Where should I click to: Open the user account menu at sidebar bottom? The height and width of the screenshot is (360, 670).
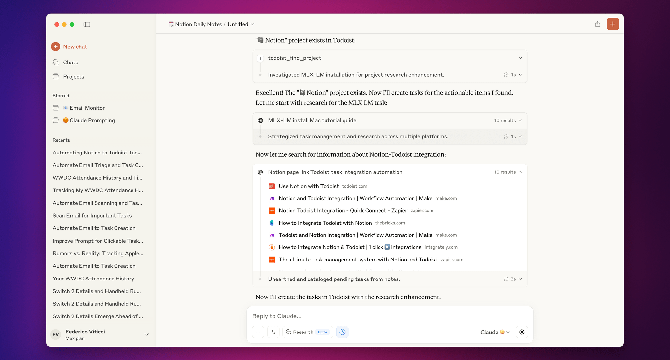pyautogui.click(x=100, y=335)
